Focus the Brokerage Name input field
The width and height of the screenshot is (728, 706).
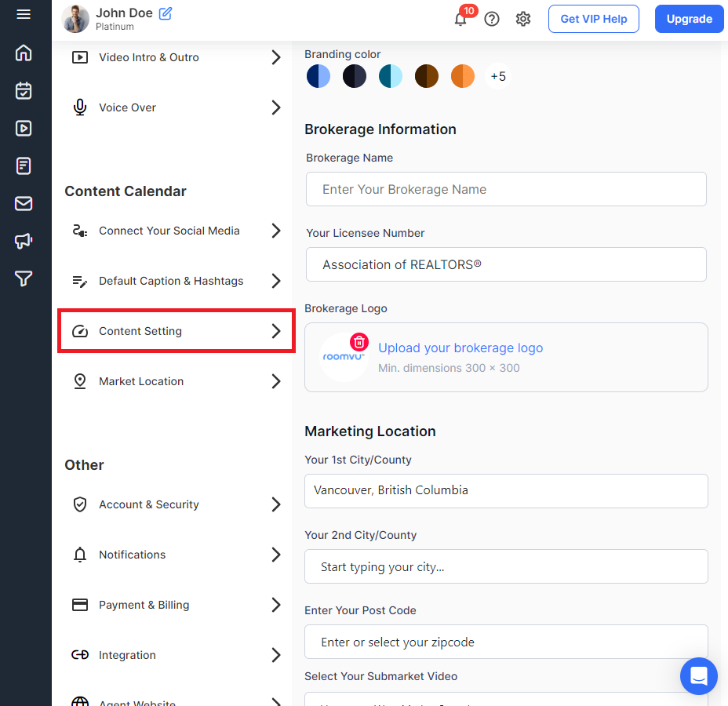[506, 189]
